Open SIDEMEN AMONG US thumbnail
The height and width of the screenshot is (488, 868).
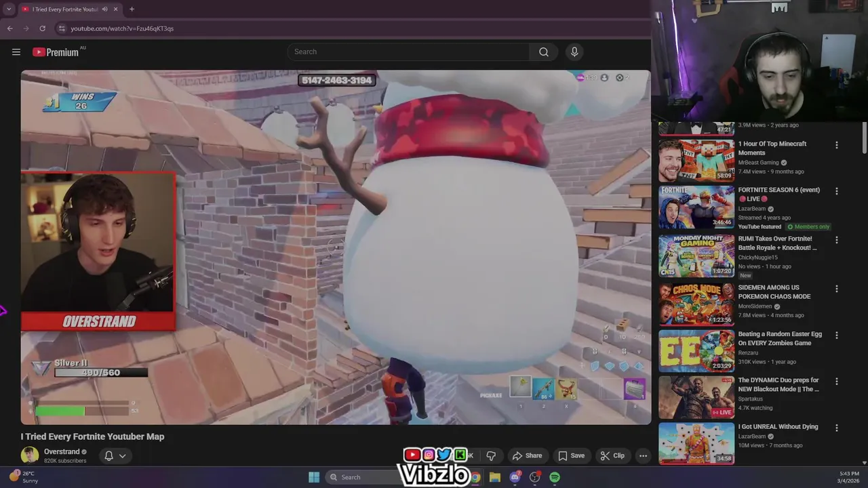[696, 304]
